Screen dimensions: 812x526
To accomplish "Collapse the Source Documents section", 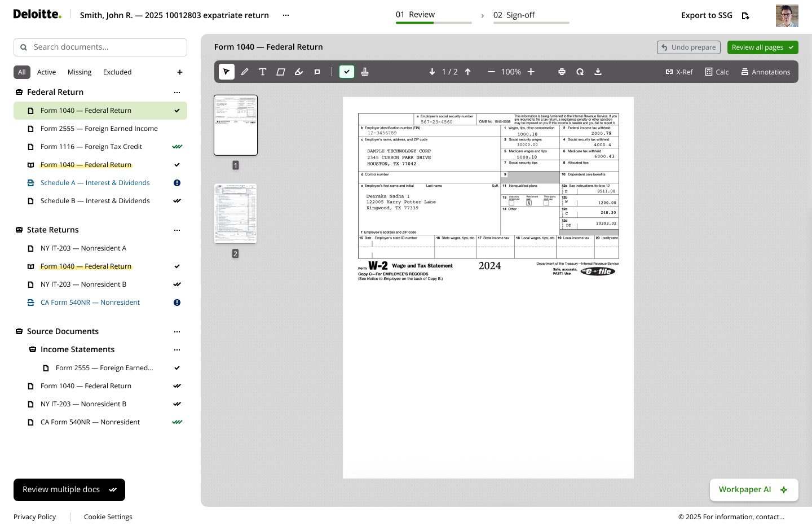I will [x=19, y=331].
